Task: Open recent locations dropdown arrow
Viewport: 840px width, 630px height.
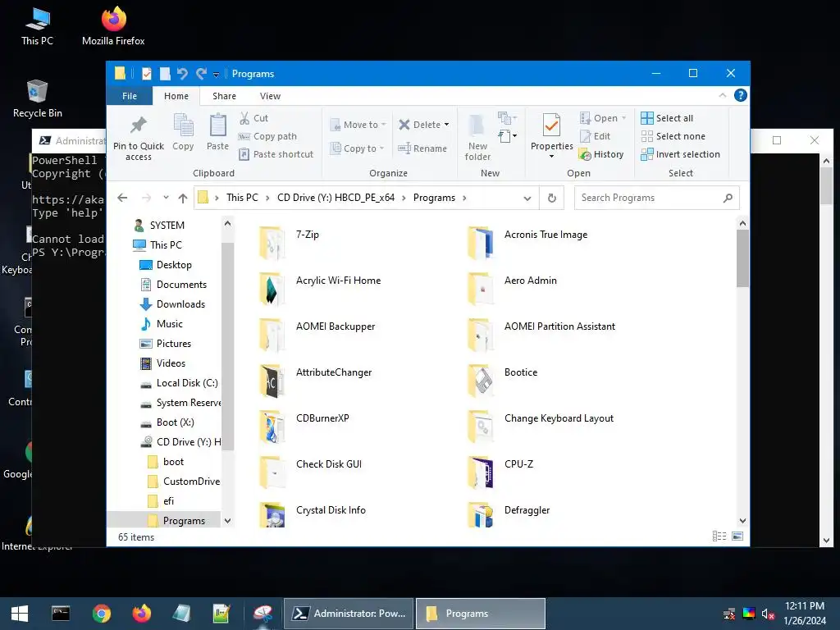Action: coord(166,198)
